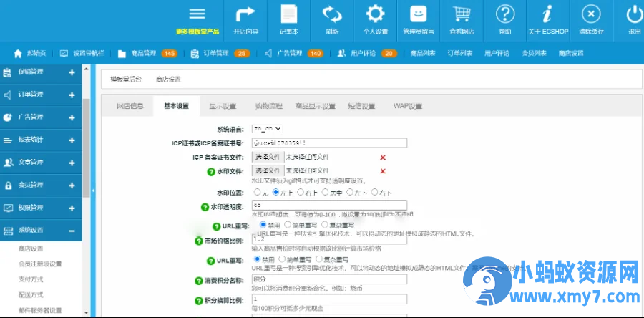Click help icon next to 水印透明度
The image size is (644, 318).
coord(205,208)
